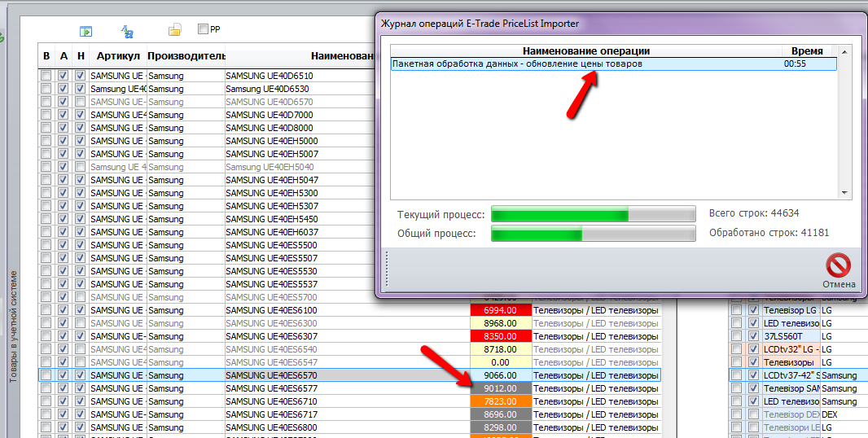The image size is (868, 438).
Task: Select name cell SAMSUNG UE40ES6307
Action: (348, 336)
